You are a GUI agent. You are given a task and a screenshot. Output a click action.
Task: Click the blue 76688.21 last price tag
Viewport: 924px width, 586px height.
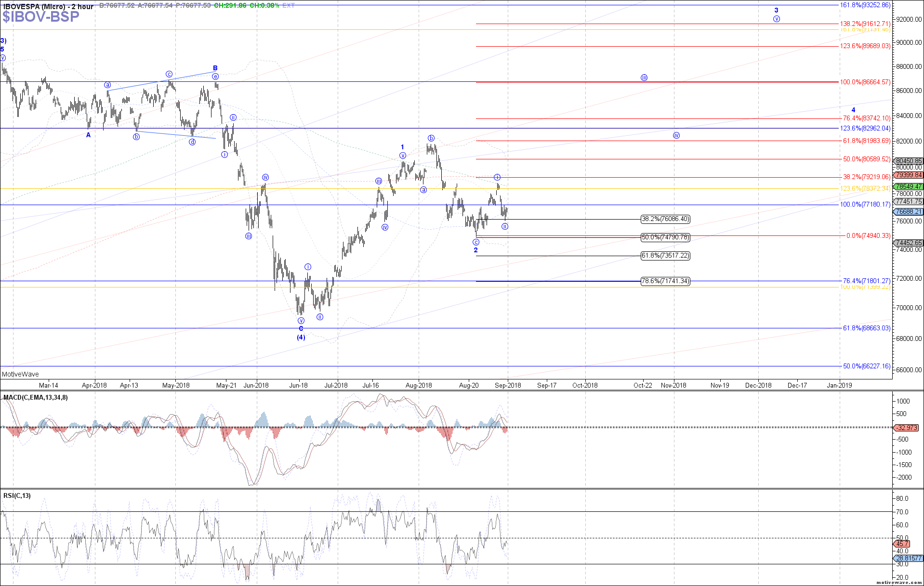[x=909, y=211]
